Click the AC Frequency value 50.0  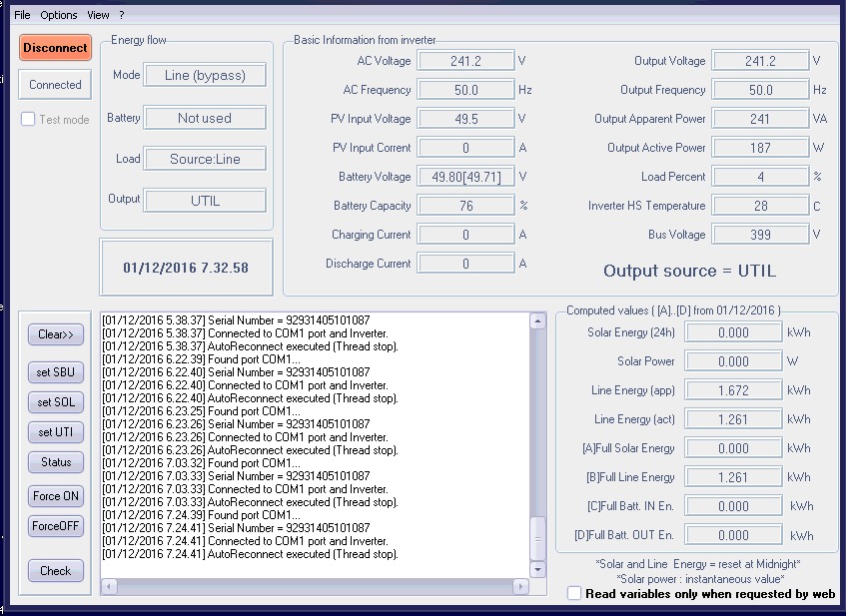tap(466, 90)
